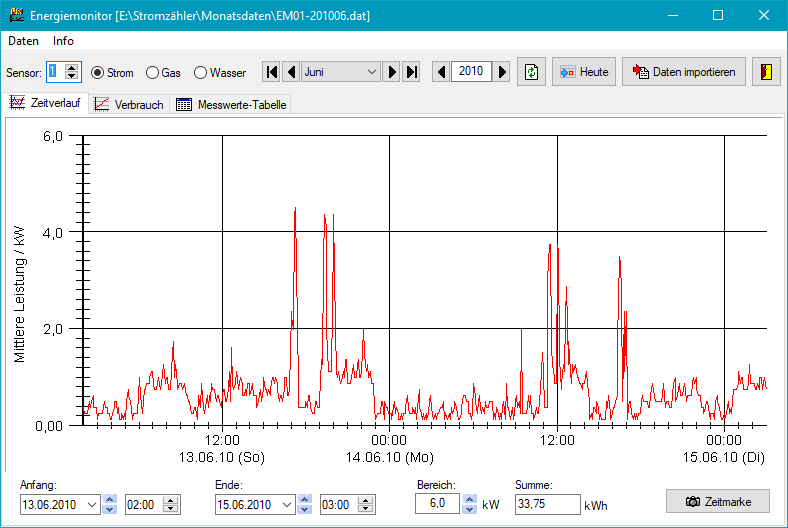Expand the Ende date dropdown
The image size is (788, 528).
click(288, 505)
